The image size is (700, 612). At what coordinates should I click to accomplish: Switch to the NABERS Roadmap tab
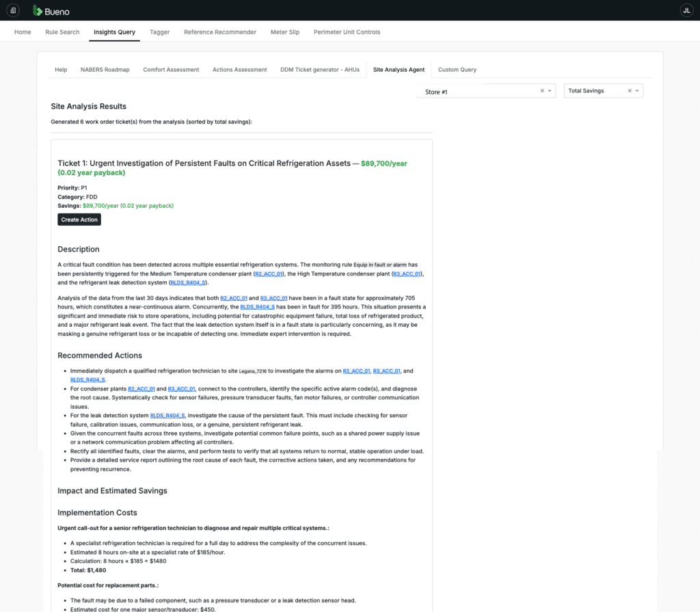pos(105,70)
